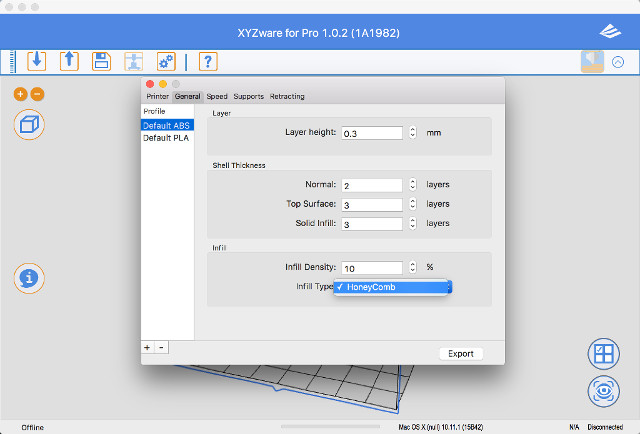This screenshot has height=434, width=640.
Task: Click the status bar progress bar
Action: click(330, 427)
